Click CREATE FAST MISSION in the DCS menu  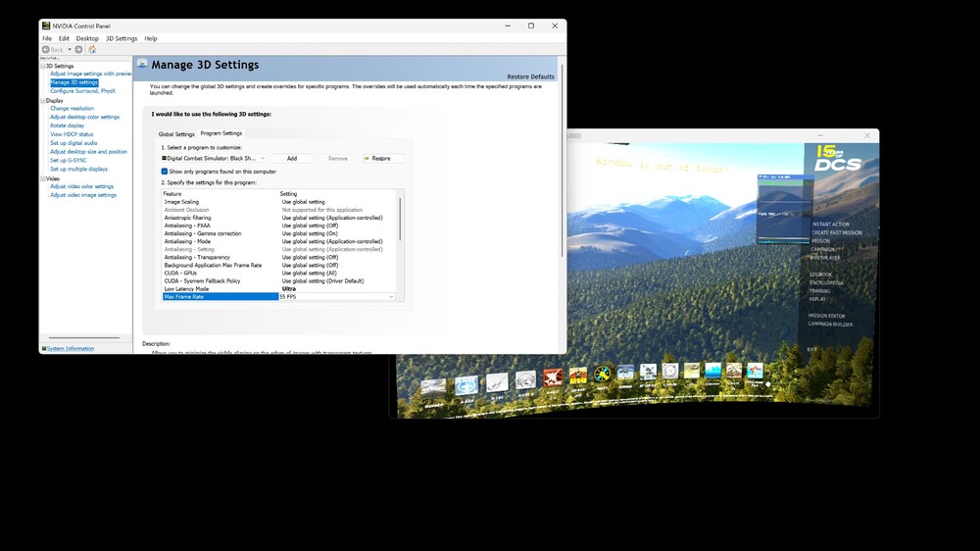point(836,232)
